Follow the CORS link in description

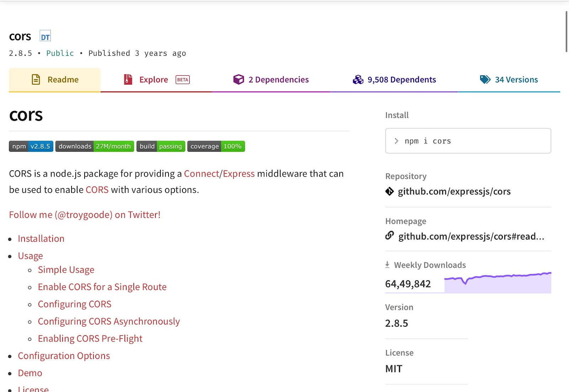pos(97,190)
